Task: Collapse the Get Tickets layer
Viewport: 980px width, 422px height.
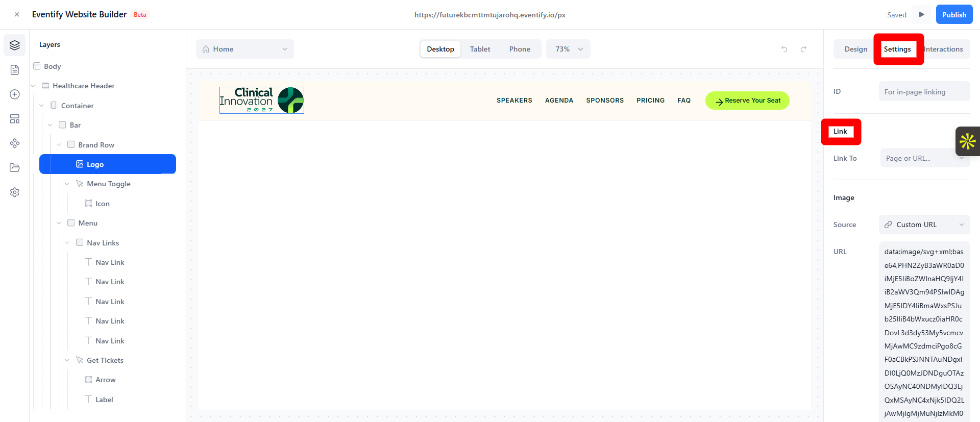Action: pyautogui.click(x=67, y=360)
